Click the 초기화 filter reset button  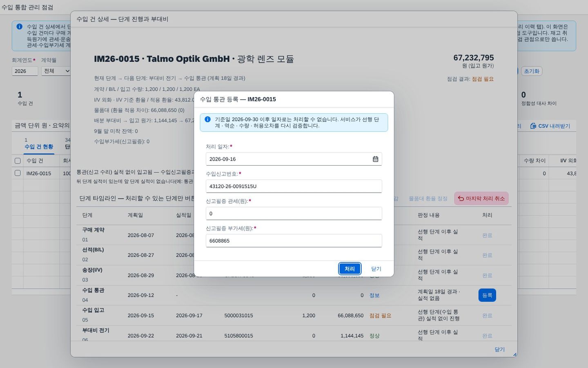point(532,71)
